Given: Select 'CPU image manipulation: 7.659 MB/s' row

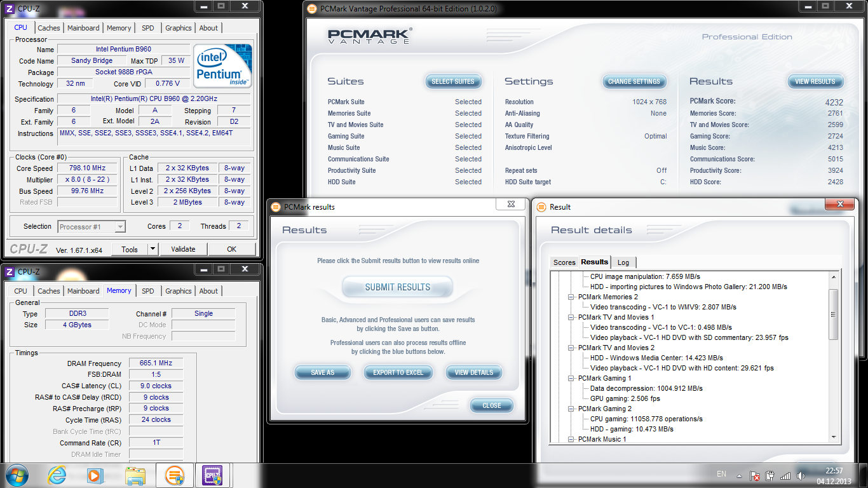Looking at the screenshot, I should tap(645, 276).
